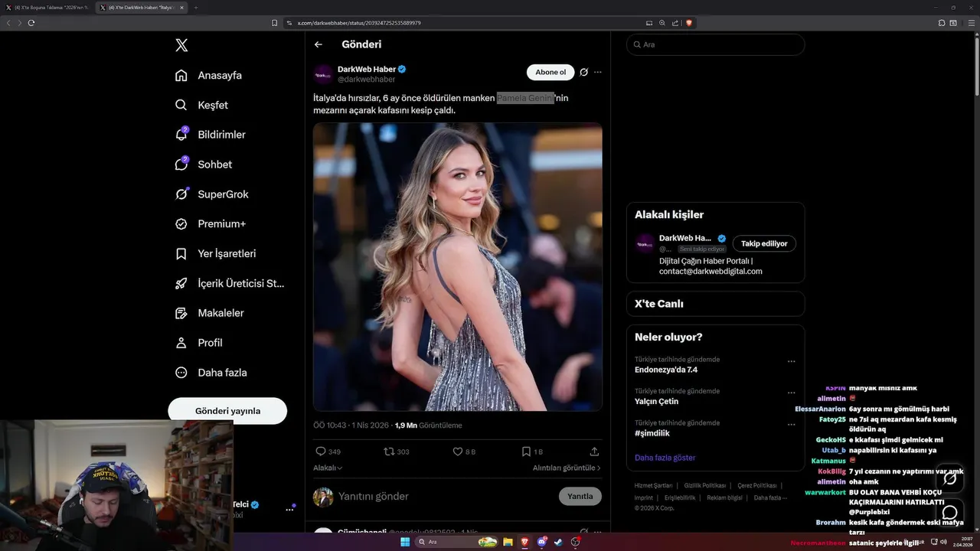Click the browser bookmark icon
The width and height of the screenshot is (980, 551).
click(x=275, y=23)
